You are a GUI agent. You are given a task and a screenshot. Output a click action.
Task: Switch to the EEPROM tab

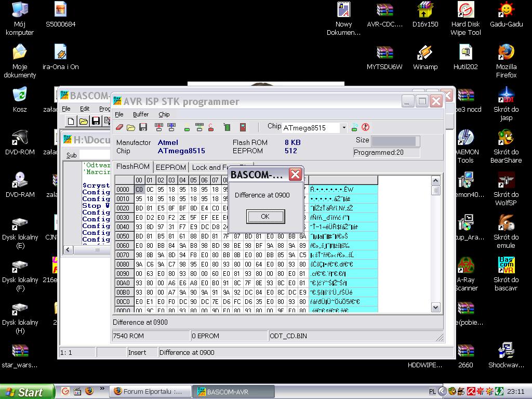click(170, 167)
